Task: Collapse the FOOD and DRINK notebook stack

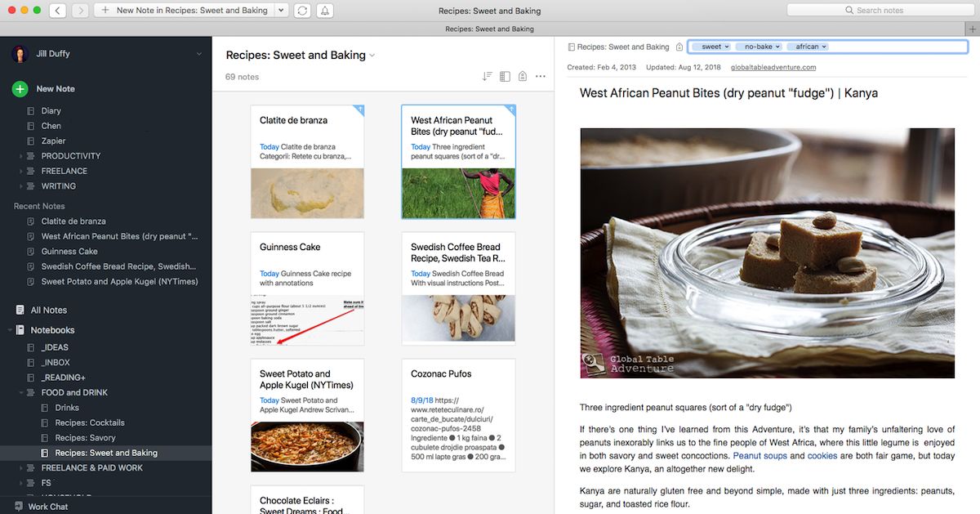Action: (x=21, y=393)
